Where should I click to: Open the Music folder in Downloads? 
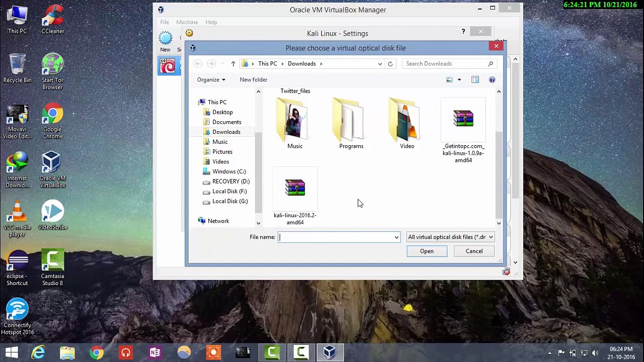tap(295, 124)
